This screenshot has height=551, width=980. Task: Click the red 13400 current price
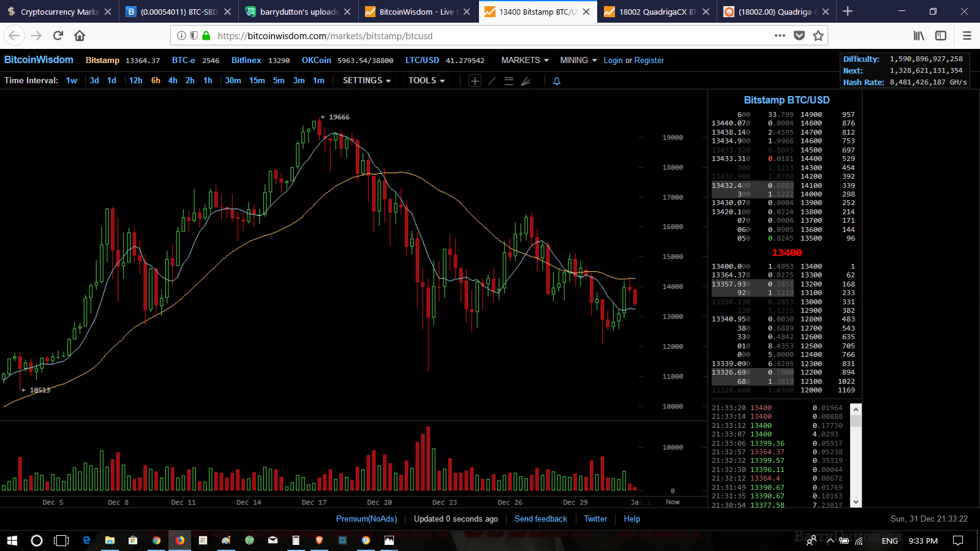(786, 252)
